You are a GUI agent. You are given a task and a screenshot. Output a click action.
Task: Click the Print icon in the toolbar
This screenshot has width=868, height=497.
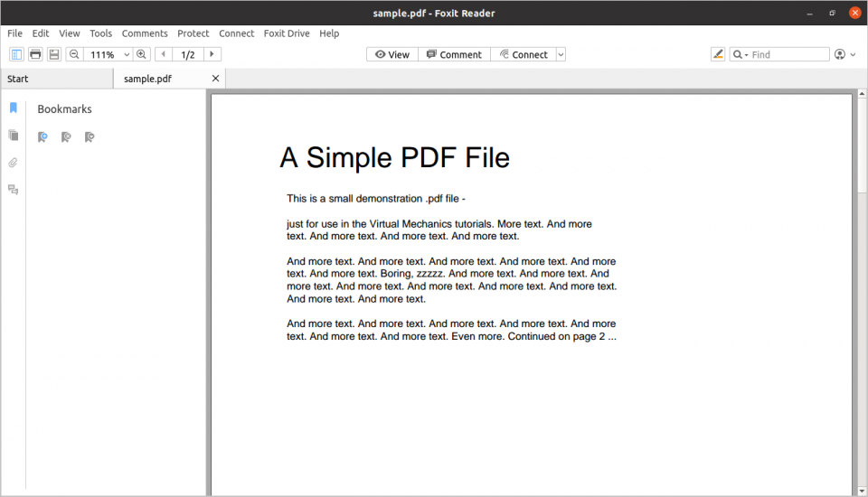pyautogui.click(x=35, y=54)
